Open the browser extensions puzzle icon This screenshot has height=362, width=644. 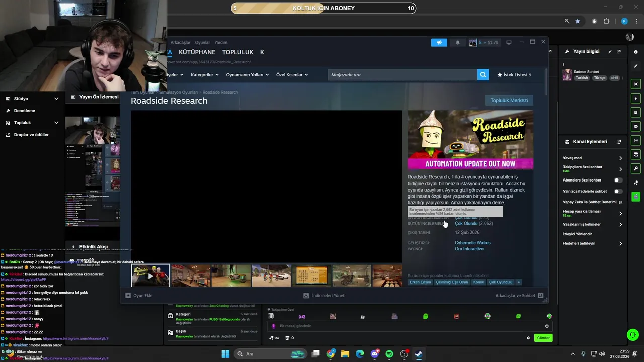pyautogui.click(x=606, y=21)
